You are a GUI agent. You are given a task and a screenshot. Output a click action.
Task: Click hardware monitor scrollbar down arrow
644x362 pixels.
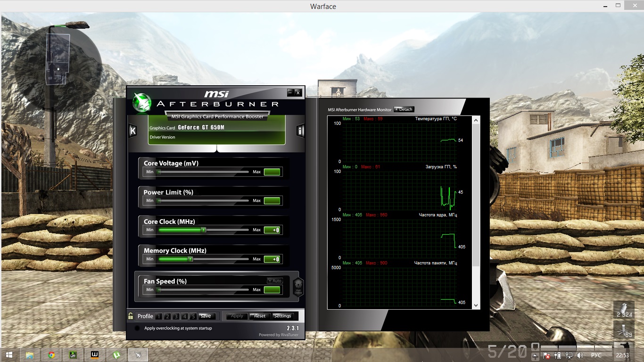click(x=476, y=305)
